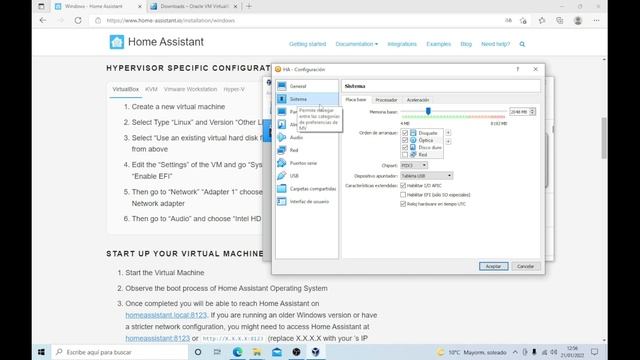Open the Examples link
Screen dimensions: 640x360
click(x=439, y=44)
